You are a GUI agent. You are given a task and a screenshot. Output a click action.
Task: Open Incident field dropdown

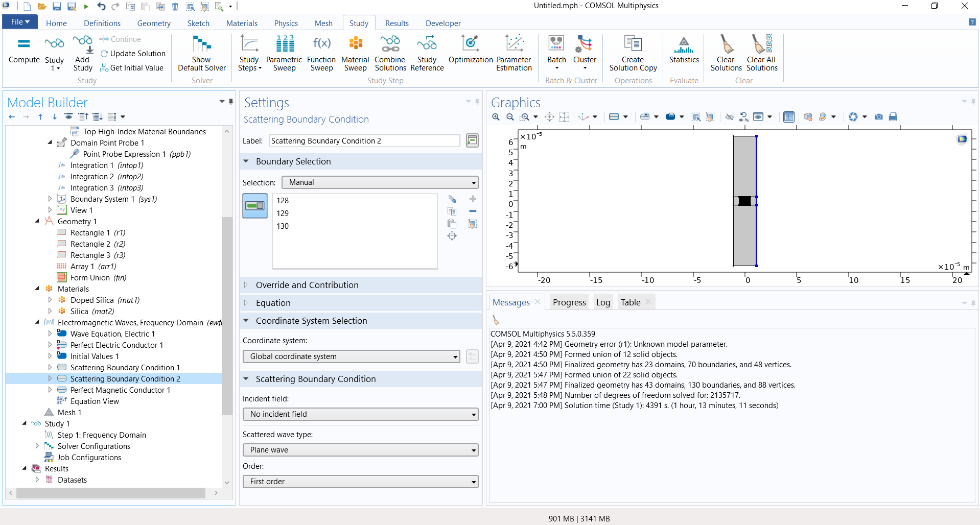pos(361,414)
